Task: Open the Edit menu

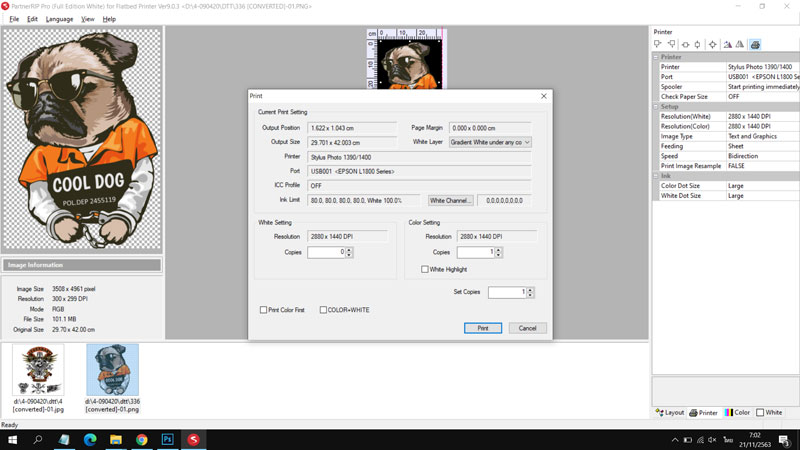Action: tap(32, 19)
